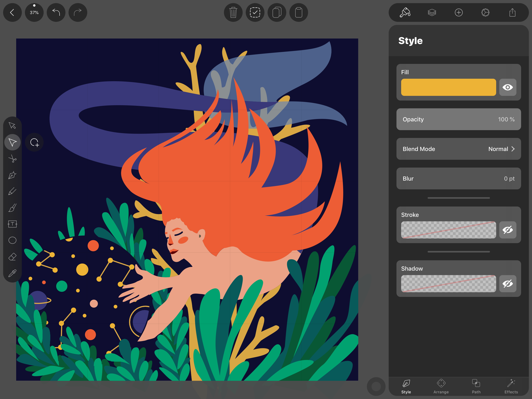This screenshot has width=532, height=399.
Task: Open the add library plus icon
Action: point(459,12)
